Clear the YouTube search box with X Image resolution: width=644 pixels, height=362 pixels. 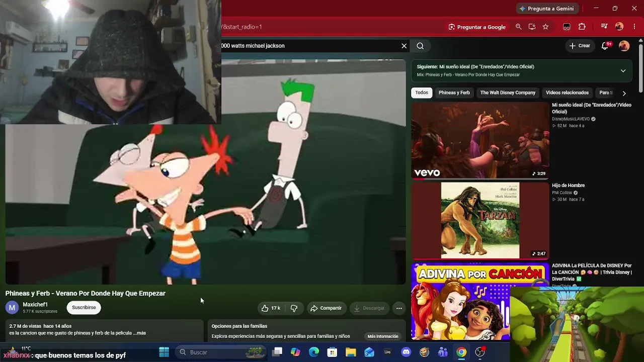(x=404, y=46)
